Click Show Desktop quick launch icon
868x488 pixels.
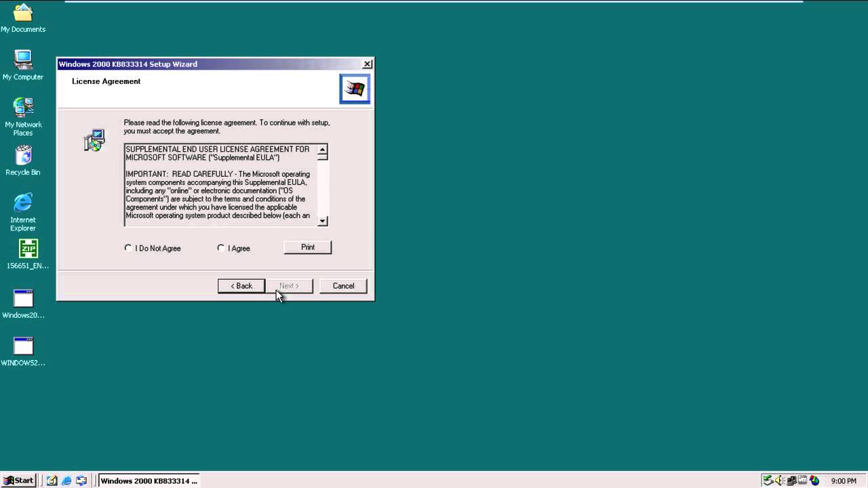coord(52,481)
